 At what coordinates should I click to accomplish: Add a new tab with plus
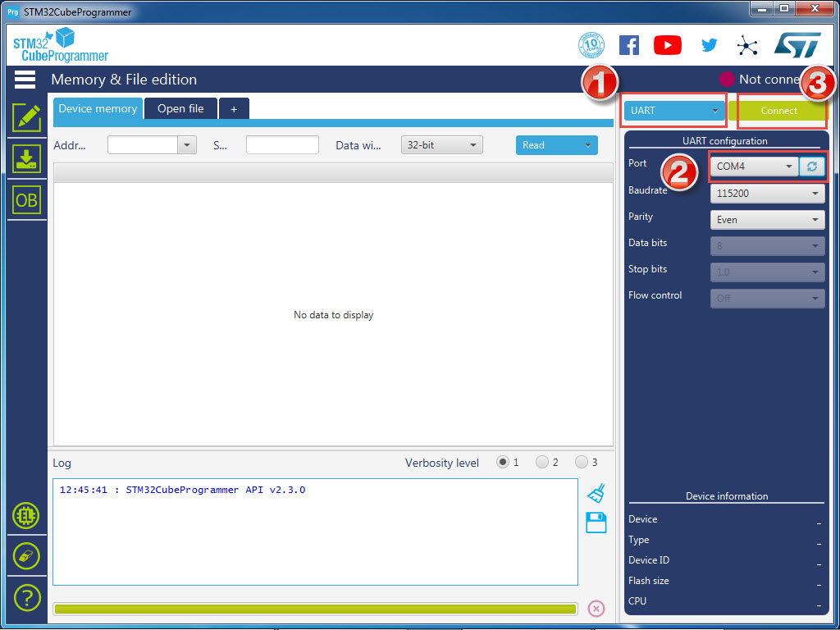coord(234,109)
